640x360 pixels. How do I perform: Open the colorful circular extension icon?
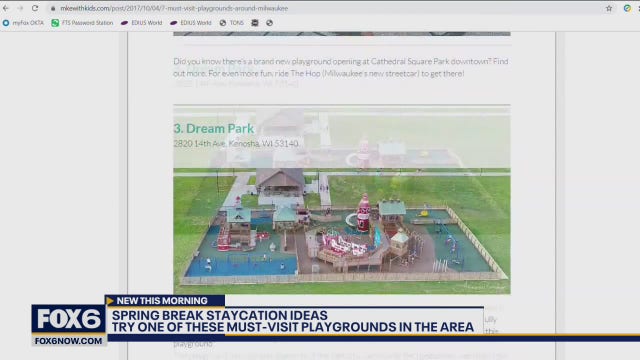point(627,8)
